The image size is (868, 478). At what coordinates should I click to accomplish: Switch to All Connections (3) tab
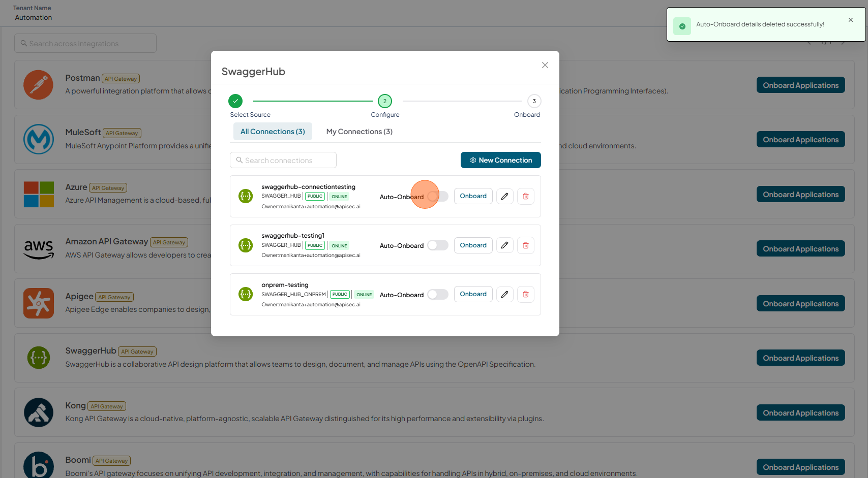273,132
